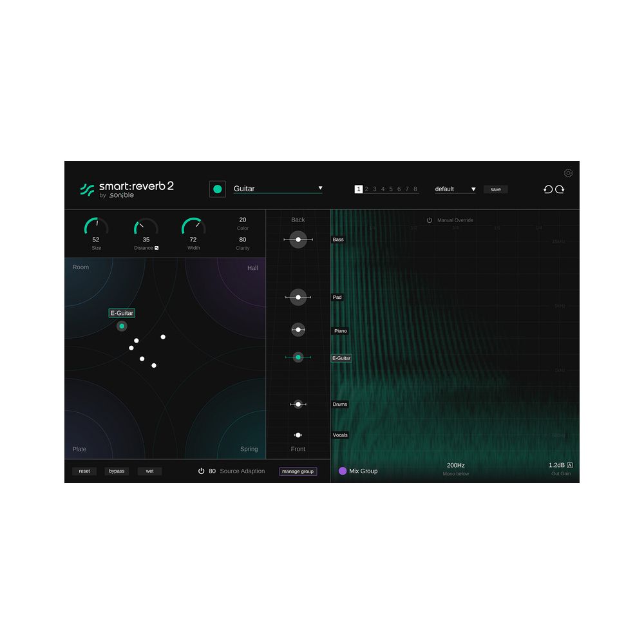644x644 pixels.
Task: Click the green learn record button
Action: click(218, 189)
